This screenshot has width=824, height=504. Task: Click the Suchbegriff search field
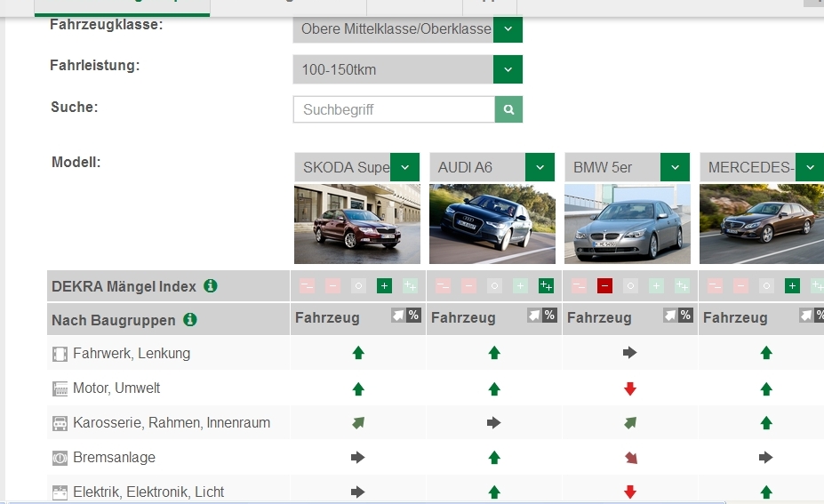pyautogui.click(x=394, y=109)
